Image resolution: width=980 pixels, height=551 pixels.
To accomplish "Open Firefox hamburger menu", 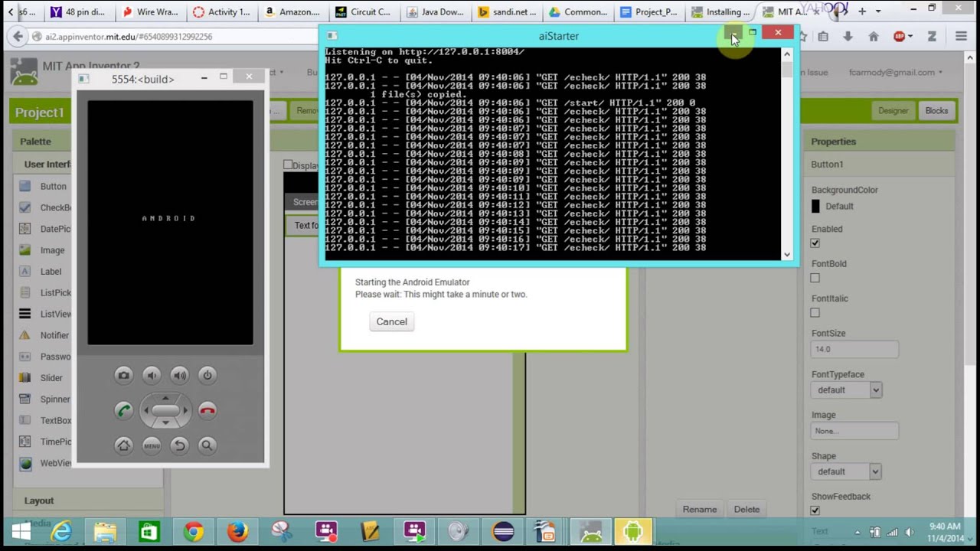I will tap(961, 36).
